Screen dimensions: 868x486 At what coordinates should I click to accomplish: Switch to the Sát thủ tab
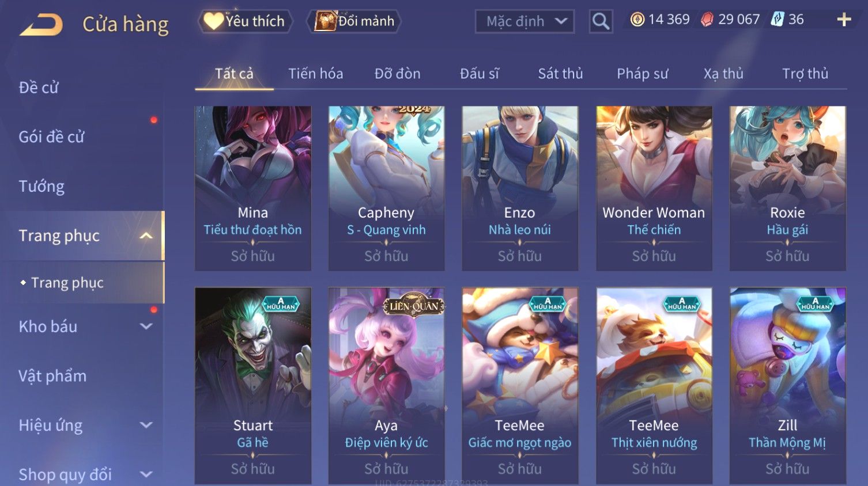[x=560, y=74]
